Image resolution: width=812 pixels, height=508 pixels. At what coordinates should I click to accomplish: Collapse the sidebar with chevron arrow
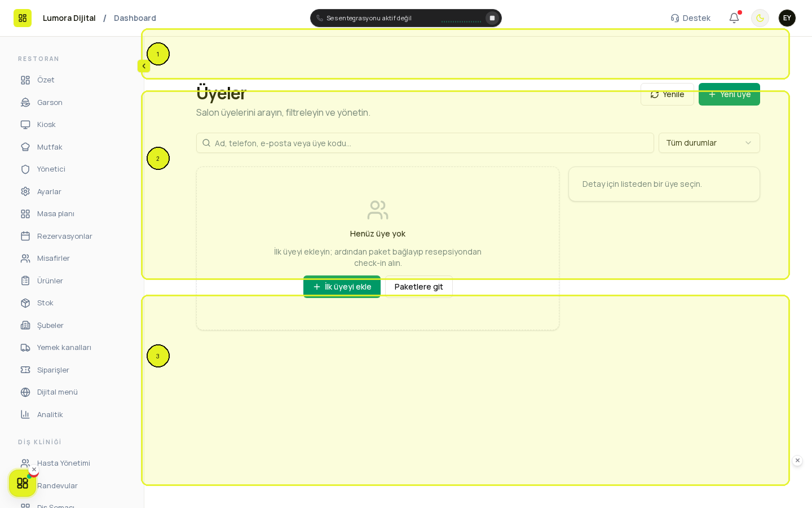pos(144,66)
